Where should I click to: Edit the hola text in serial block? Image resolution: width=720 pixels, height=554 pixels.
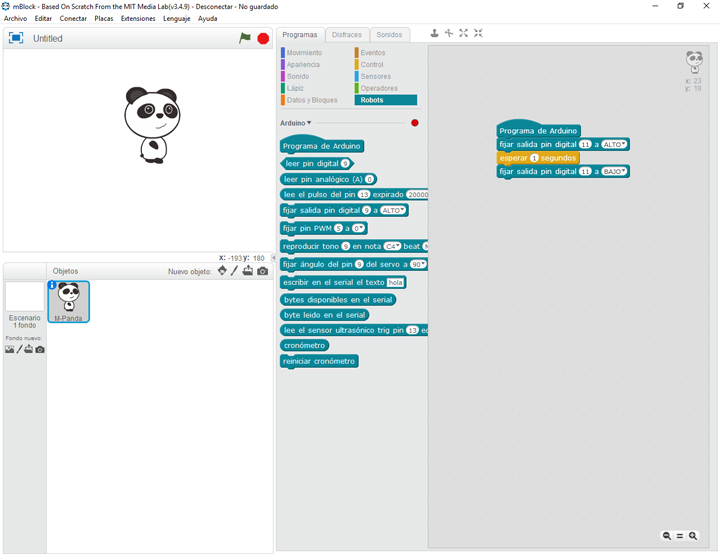[395, 283]
